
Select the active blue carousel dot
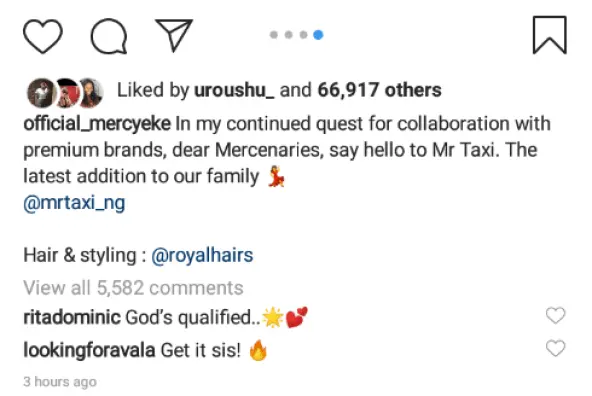pyautogui.click(x=318, y=35)
